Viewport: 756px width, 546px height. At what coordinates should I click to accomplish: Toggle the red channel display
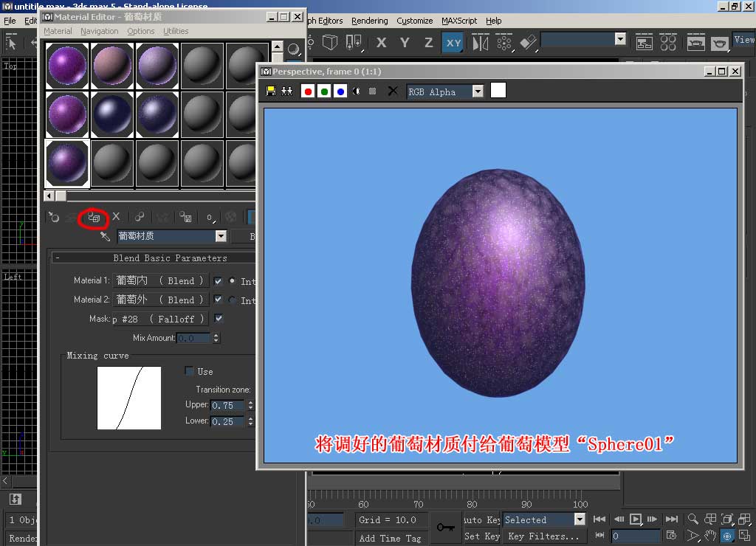[308, 91]
